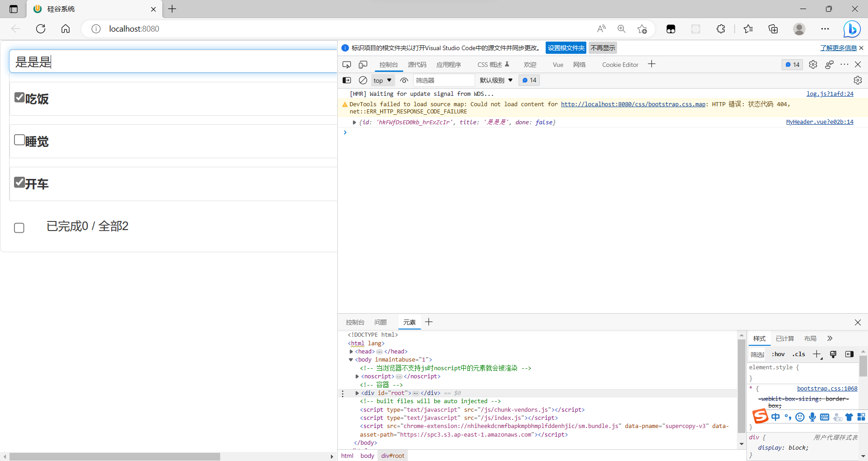Screen dimensions: 868x461
Task: Uncheck the 开车 todo checkbox
Action: click(19, 182)
